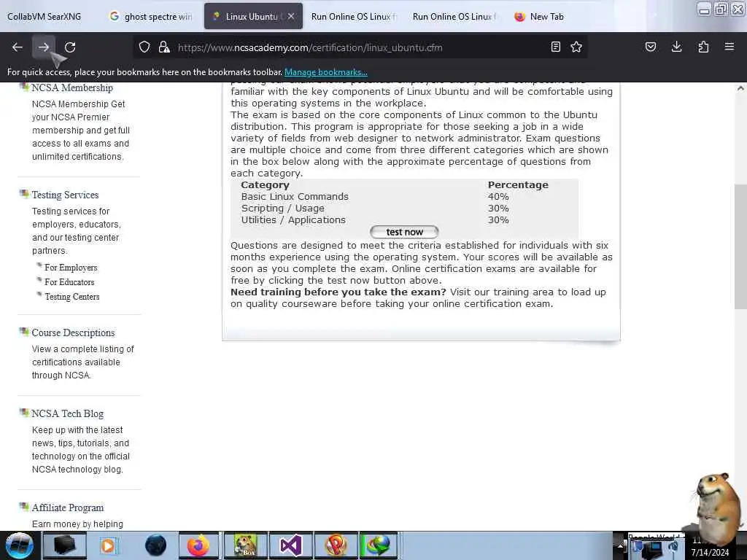
Task: Open the Course Descriptions sidebar link
Action: pyautogui.click(x=74, y=332)
